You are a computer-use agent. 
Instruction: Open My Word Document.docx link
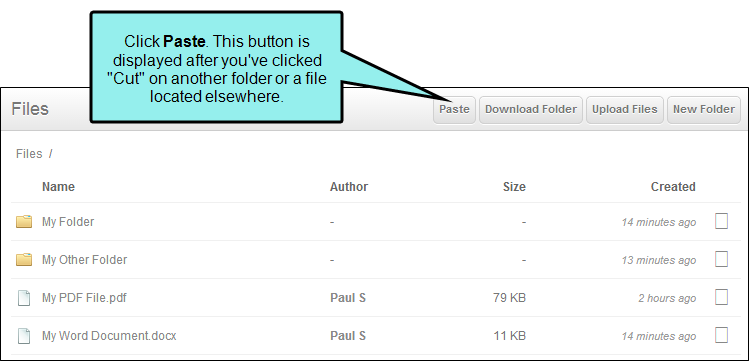pos(109,336)
